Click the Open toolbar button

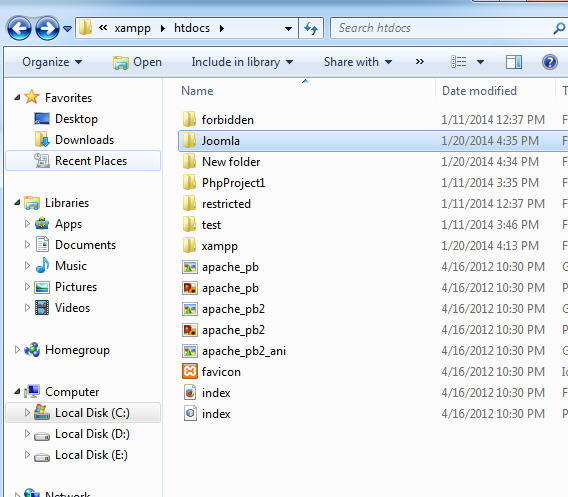click(137, 62)
